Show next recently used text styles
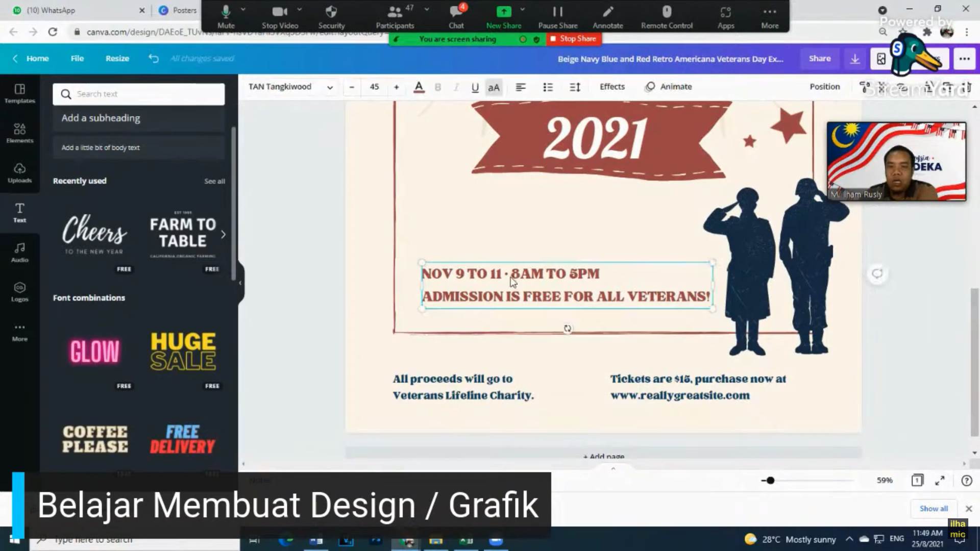980x551 pixels. 223,235
